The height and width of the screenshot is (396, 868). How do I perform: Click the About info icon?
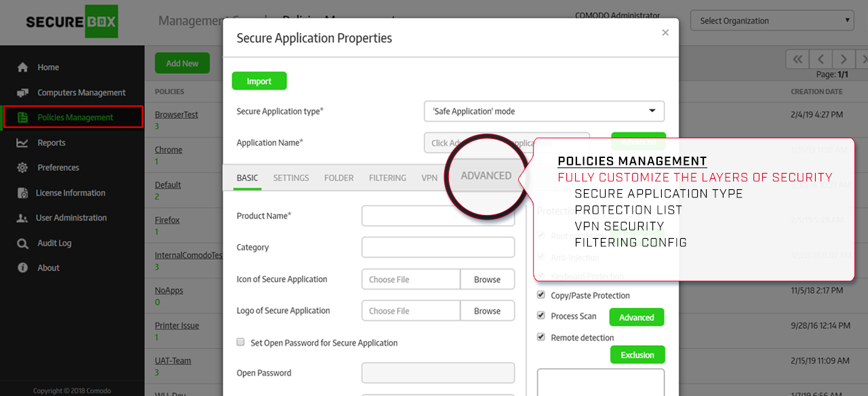point(22,268)
